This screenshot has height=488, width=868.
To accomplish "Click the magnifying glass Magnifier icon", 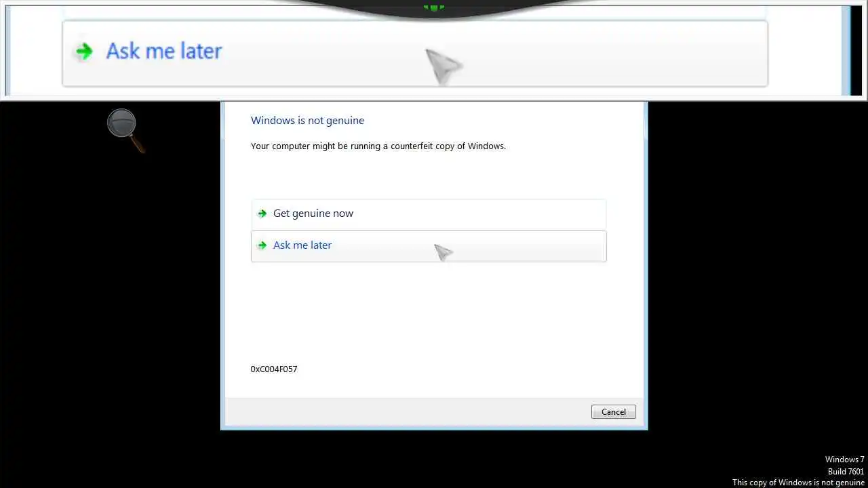I will click(x=125, y=130).
